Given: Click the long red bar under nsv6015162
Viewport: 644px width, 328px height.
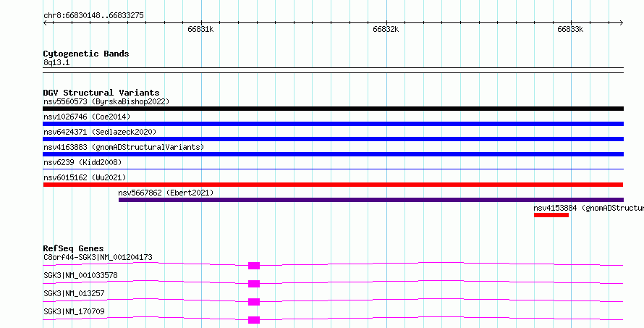Looking at the screenshot, I should 333,185.
